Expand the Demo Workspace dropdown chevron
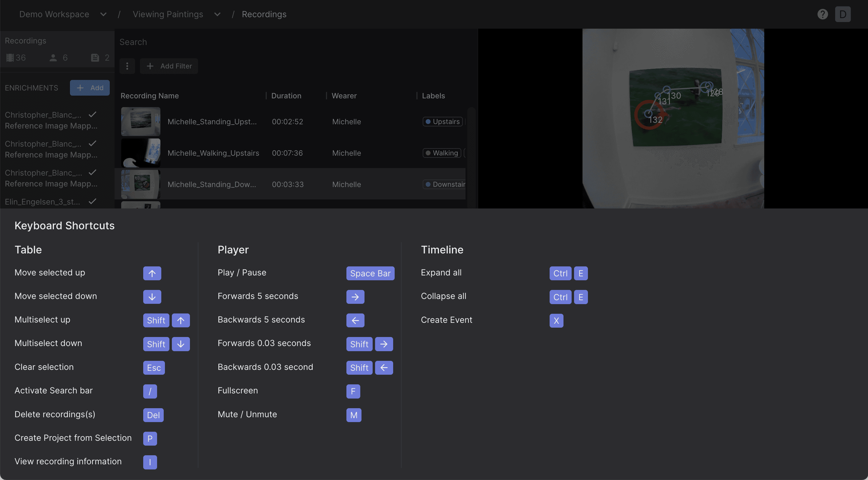This screenshot has height=480, width=868. tap(103, 14)
